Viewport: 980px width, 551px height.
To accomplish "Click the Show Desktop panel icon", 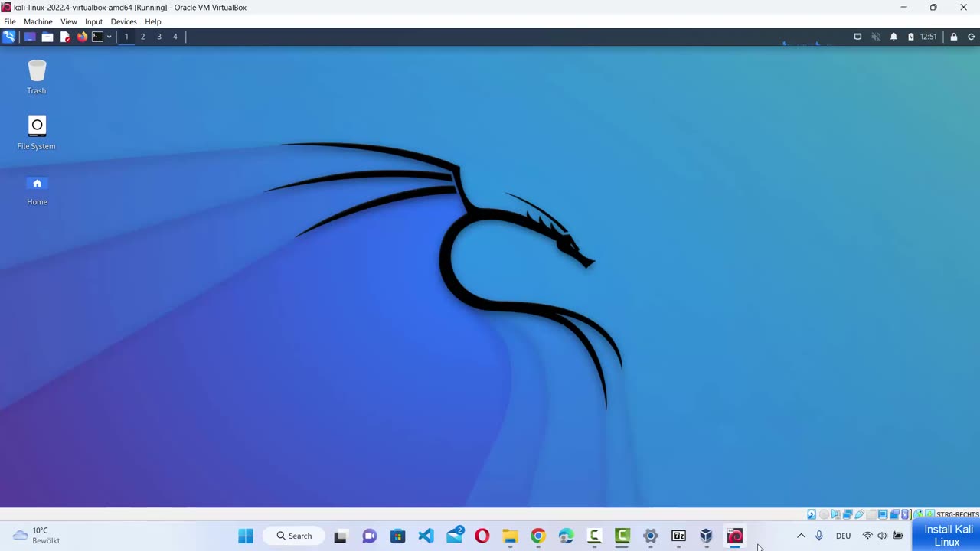I will tap(30, 37).
